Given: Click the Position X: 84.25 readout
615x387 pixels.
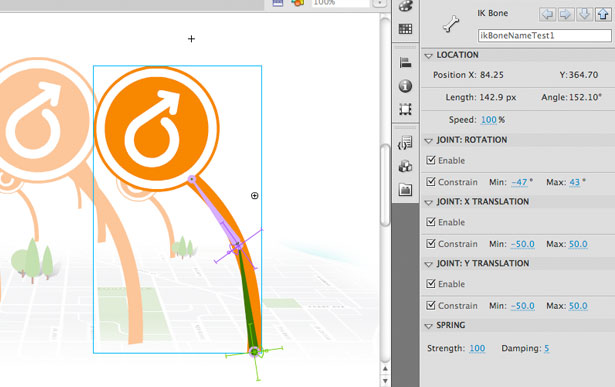Looking at the screenshot, I should (468, 75).
